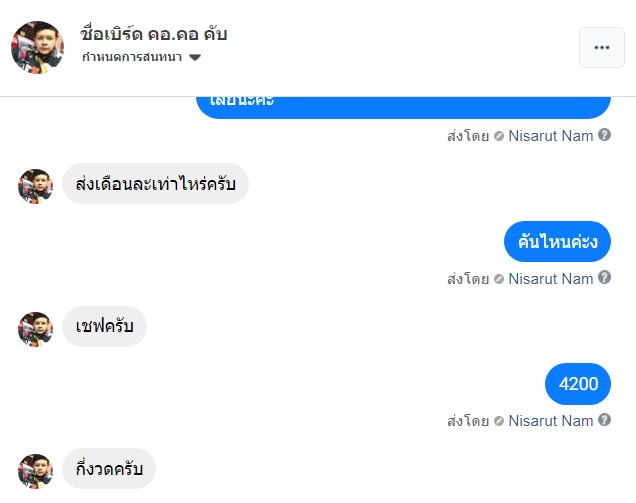Open the header profile picture
The width and height of the screenshot is (636, 503).
37,46
